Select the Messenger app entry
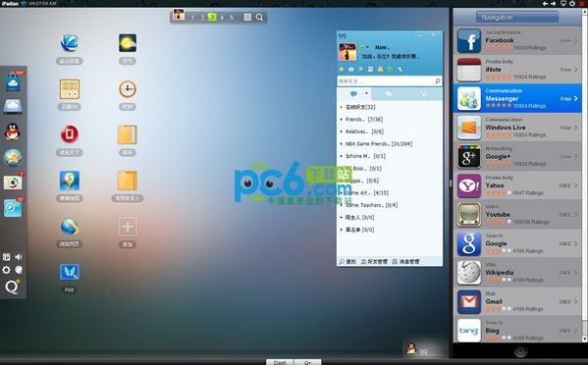The height and width of the screenshot is (365, 588). [517, 98]
